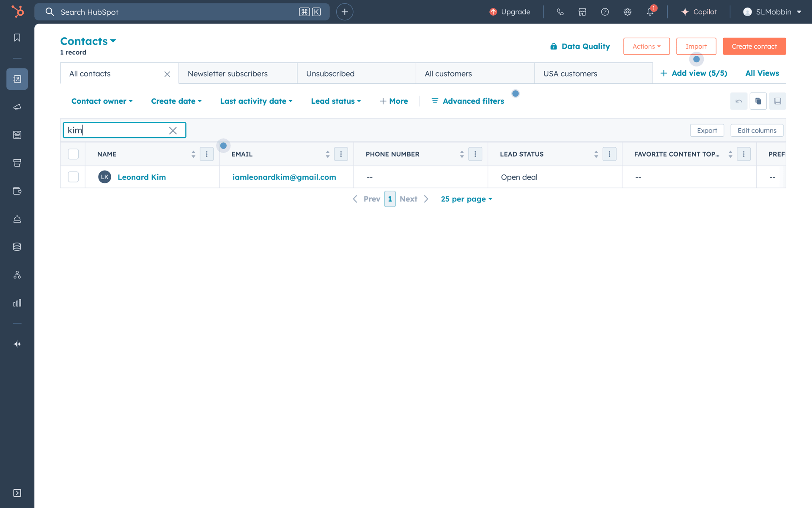The height and width of the screenshot is (508, 812).
Task: Click the Search HubSpot global search box
Action: coord(182,12)
